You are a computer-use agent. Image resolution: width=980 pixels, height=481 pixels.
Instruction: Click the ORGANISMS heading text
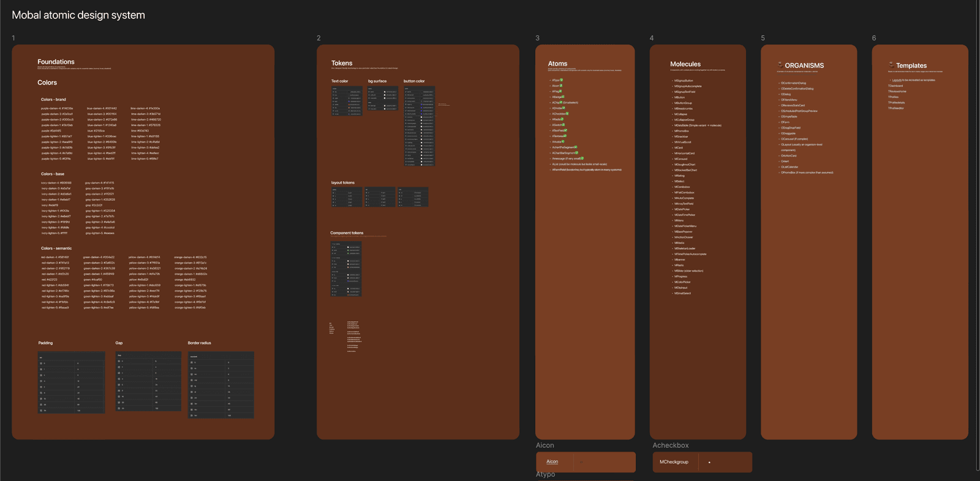click(804, 65)
